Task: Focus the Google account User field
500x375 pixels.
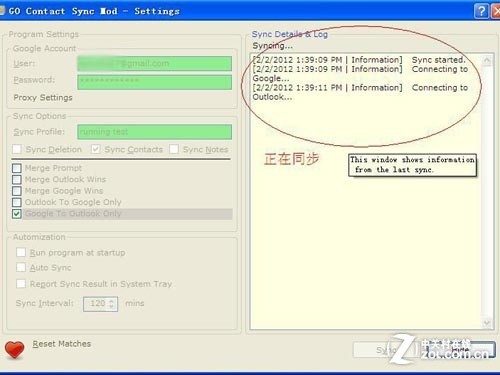Action: (x=155, y=63)
